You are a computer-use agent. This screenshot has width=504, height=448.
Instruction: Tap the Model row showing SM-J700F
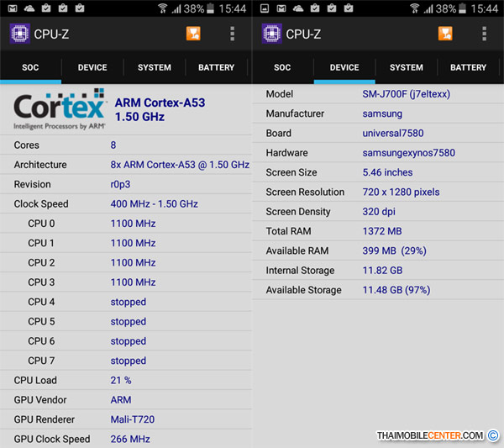coord(378,94)
